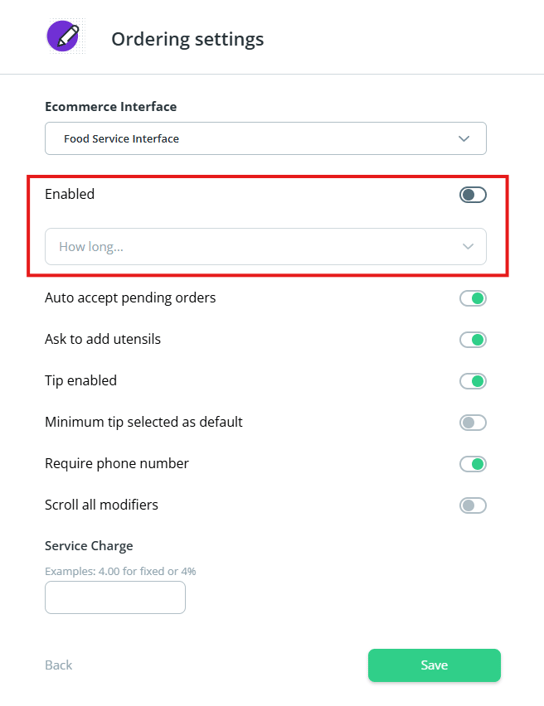
Task: Click the purple pencil edit icon
Action: tap(63, 36)
